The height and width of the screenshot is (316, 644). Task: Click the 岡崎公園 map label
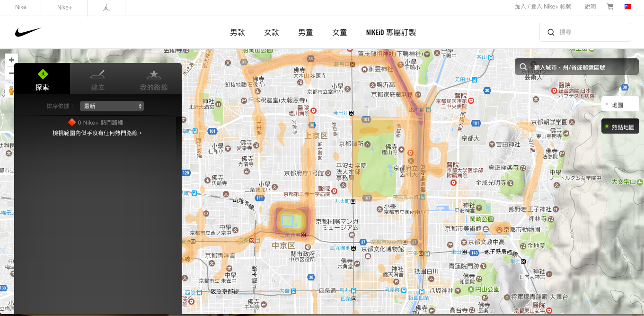(x=482, y=219)
